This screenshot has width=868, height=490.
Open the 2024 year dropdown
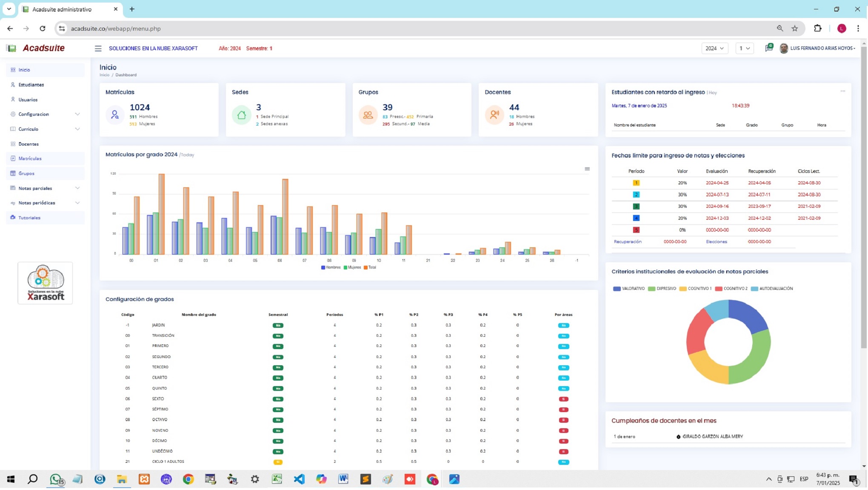714,49
